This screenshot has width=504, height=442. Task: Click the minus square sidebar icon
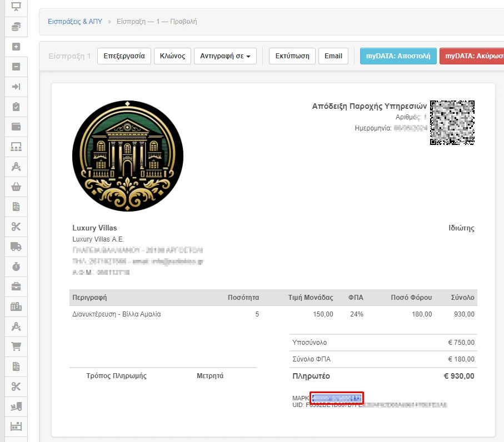pyautogui.click(x=16, y=67)
